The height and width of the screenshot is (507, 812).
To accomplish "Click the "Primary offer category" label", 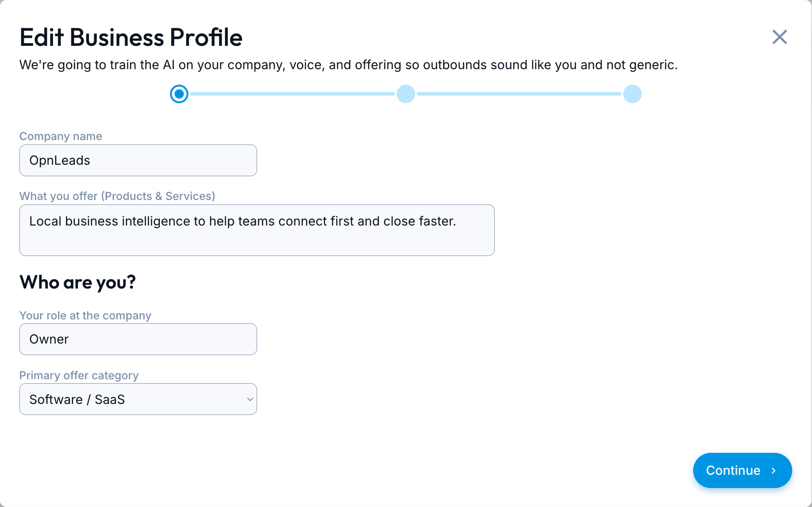I will pyautogui.click(x=79, y=375).
